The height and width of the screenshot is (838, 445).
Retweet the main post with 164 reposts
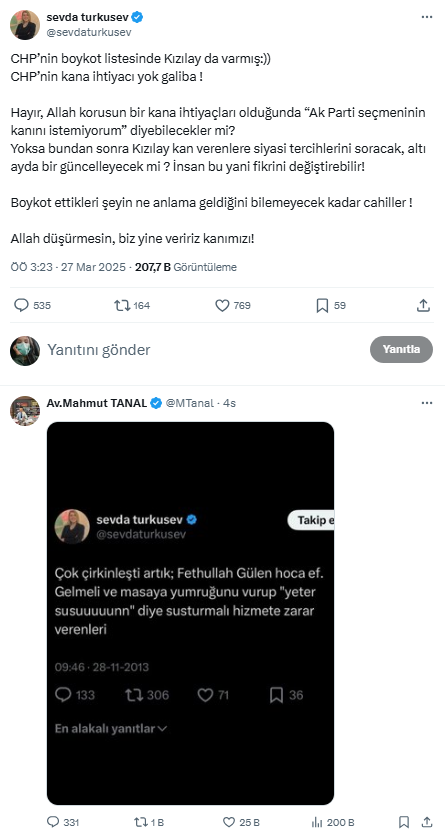tap(121, 306)
